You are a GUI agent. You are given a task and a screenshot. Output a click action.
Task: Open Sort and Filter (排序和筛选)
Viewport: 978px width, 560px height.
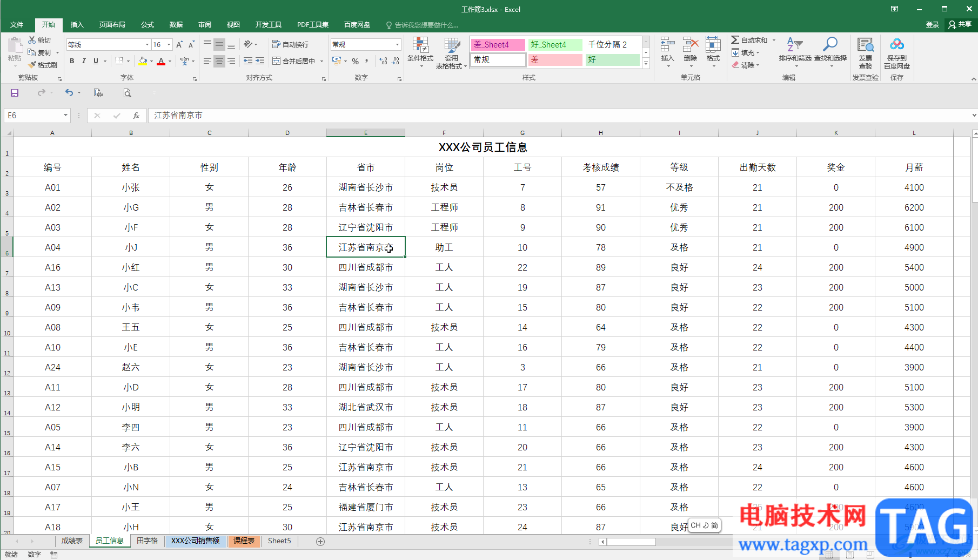(794, 46)
